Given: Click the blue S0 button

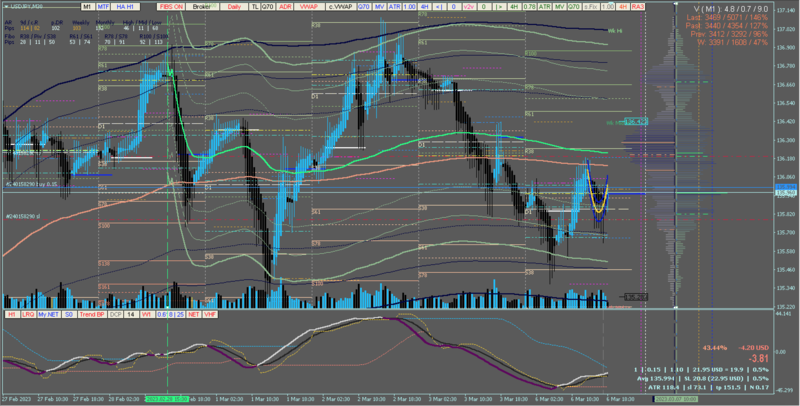Looking at the screenshot, I should pyautogui.click(x=69, y=315).
